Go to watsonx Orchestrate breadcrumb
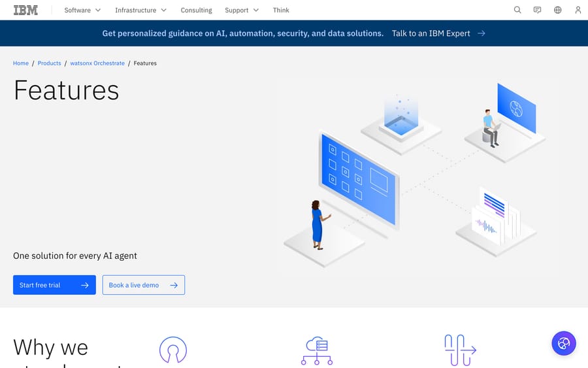 [x=97, y=63]
